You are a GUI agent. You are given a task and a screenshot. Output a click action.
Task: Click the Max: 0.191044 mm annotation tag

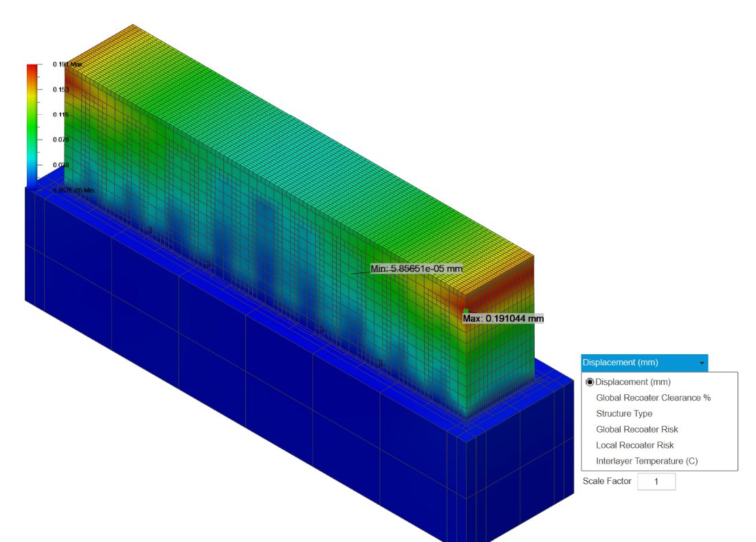coord(502,317)
